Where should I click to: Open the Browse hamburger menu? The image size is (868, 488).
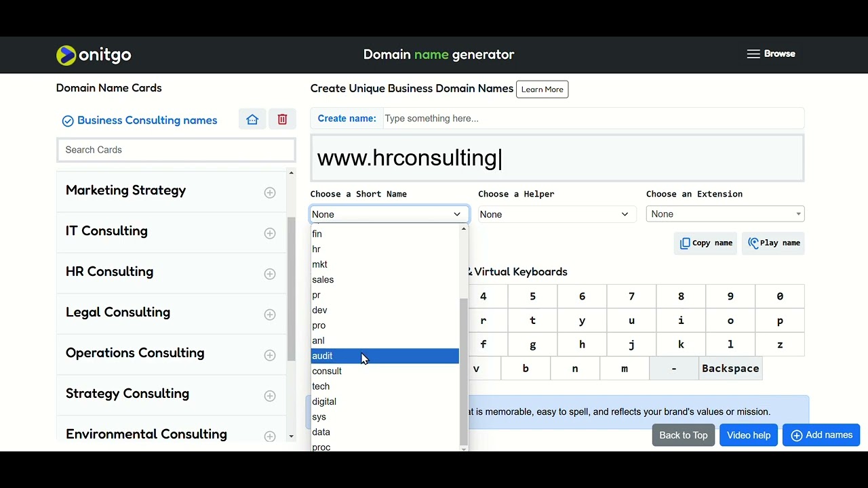[771, 54]
